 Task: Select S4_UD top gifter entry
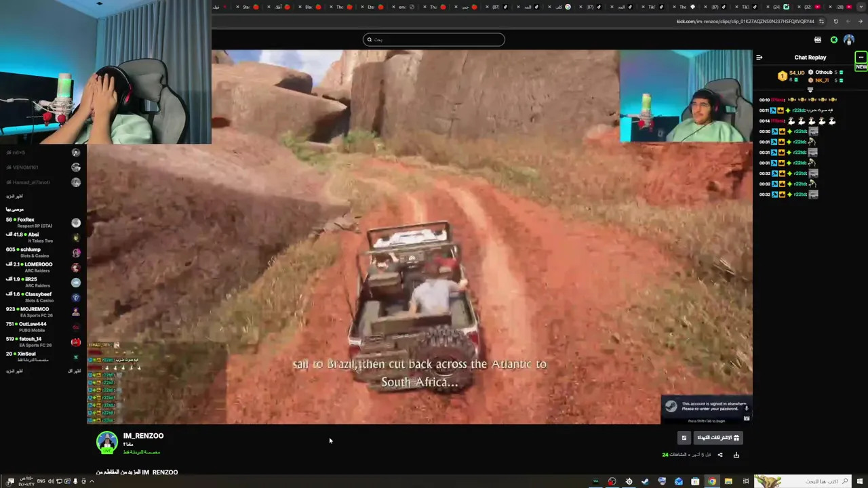(x=792, y=75)
